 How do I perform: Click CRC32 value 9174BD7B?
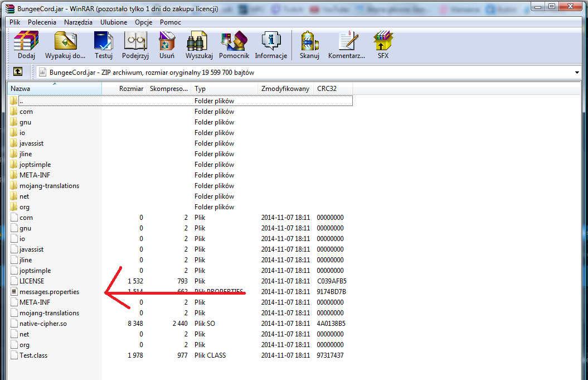pyautogui.click(x=331, y=292)
